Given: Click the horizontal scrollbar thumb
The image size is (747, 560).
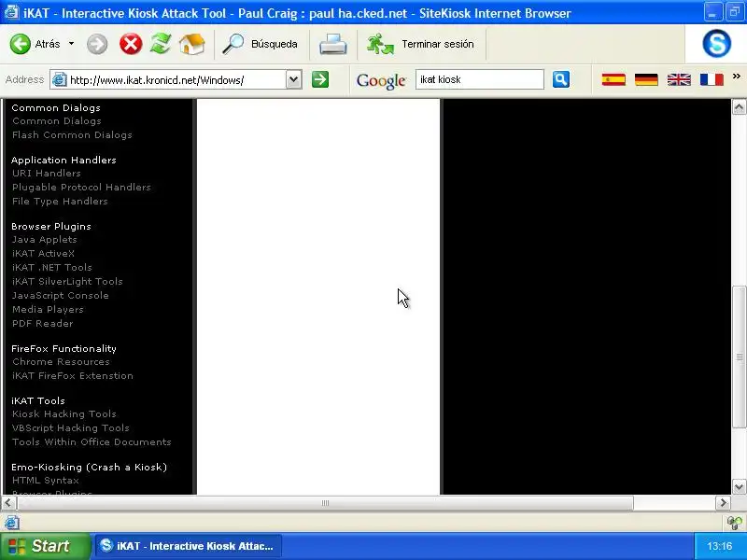Looking at the screenshot, I should 325,503.
